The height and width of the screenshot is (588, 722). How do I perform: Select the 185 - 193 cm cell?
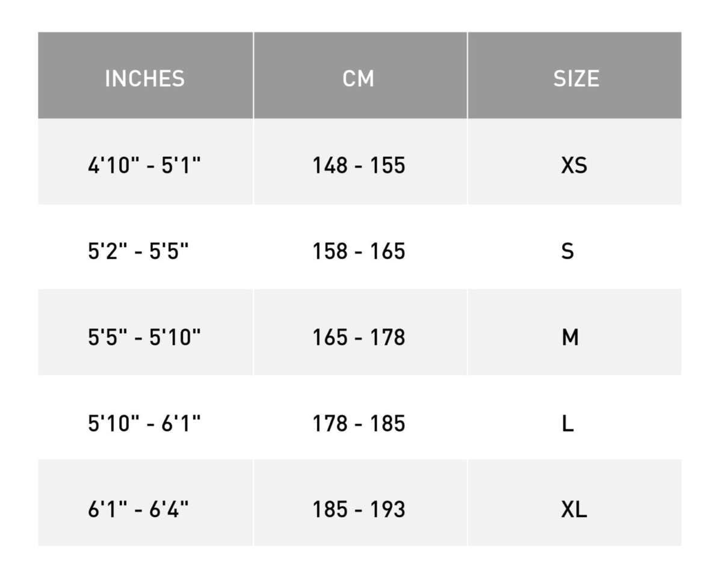pos(359,510)
